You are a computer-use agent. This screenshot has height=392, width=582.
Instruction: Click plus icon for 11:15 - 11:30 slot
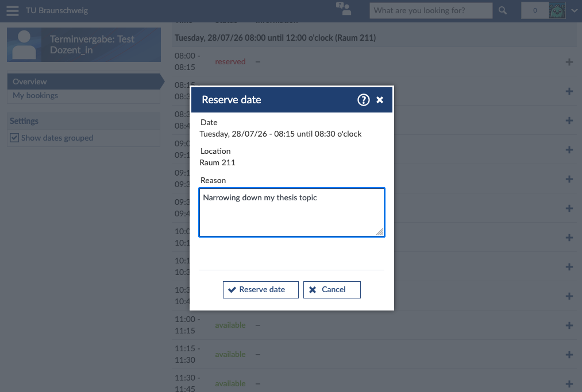click(x=569, y=355)
